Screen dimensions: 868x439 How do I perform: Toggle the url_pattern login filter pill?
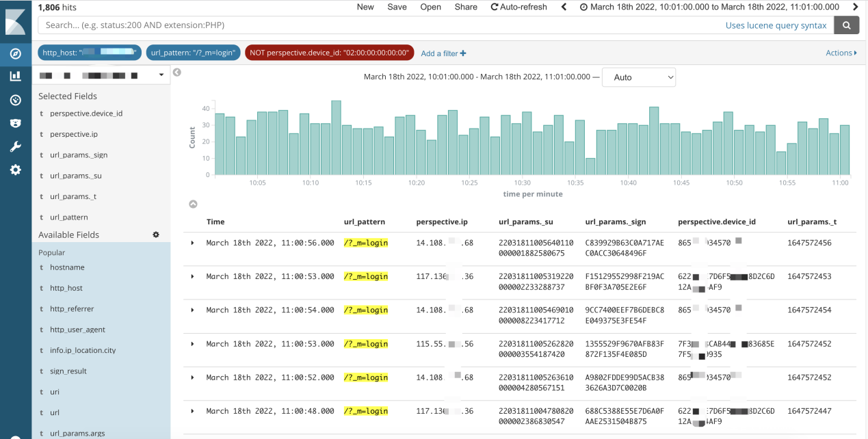pyautogui.click(x=193, y=53)
